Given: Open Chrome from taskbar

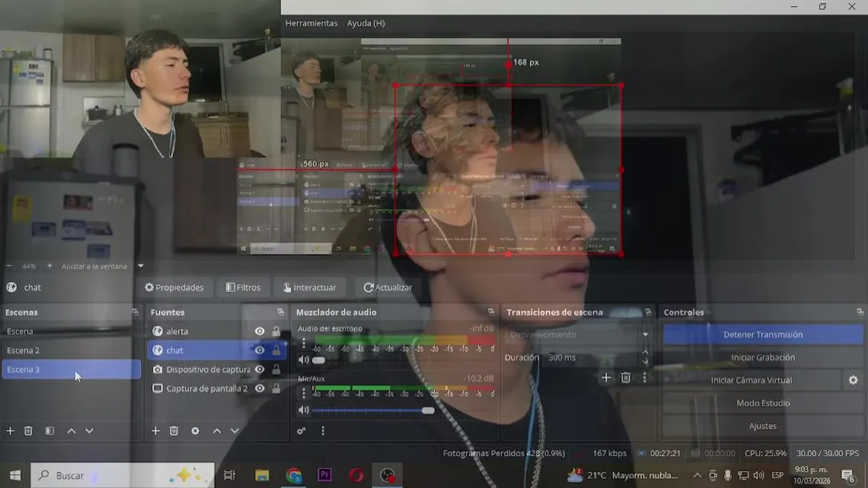Looking at the screenshot, I should click(x=294, y=475).
